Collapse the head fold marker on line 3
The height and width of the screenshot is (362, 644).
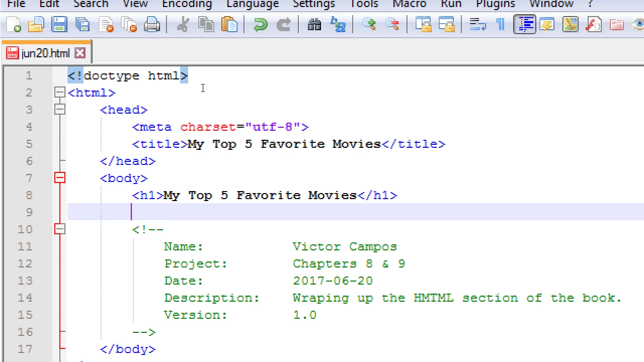pyautogui.click(x=60, y=110)
